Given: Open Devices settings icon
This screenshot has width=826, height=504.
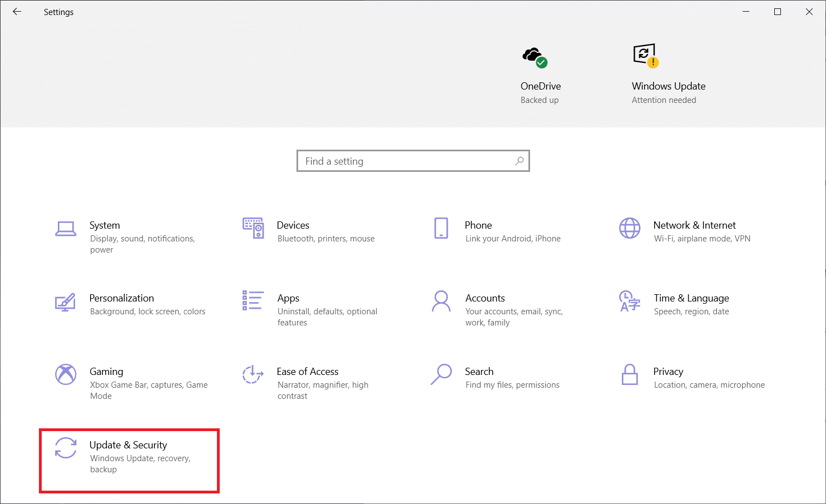Looking at the screenshot, I should [253, 228].
